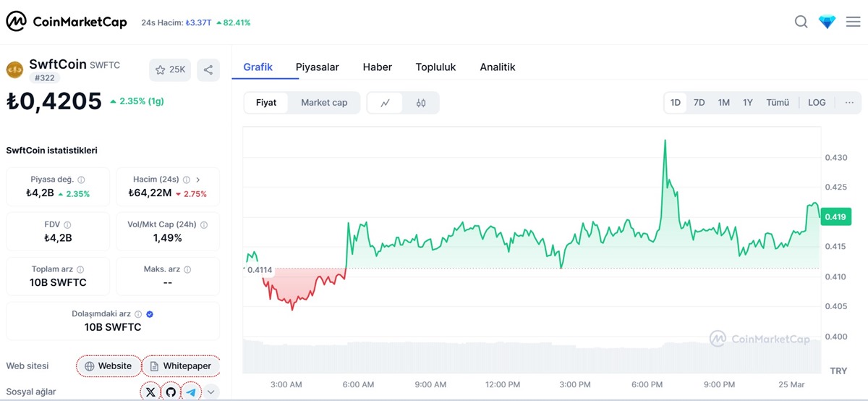The height and width of the screenshot is (401, 868).
Task: Share SwftCoin via the share icon
Action: (x=208, y=69)
